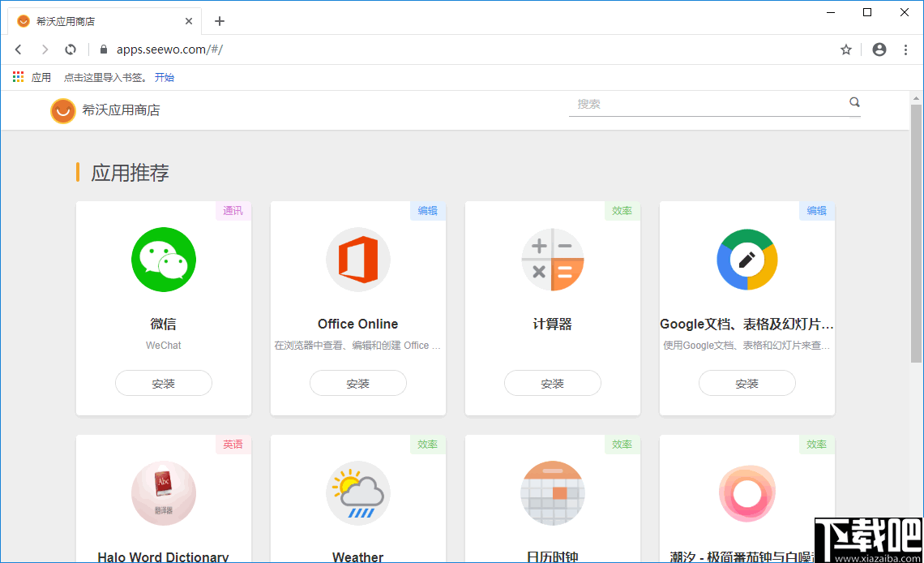Close the 希沃应用商店 tab
The height and width of the screenshot is (563, 924).
(189, 21)
